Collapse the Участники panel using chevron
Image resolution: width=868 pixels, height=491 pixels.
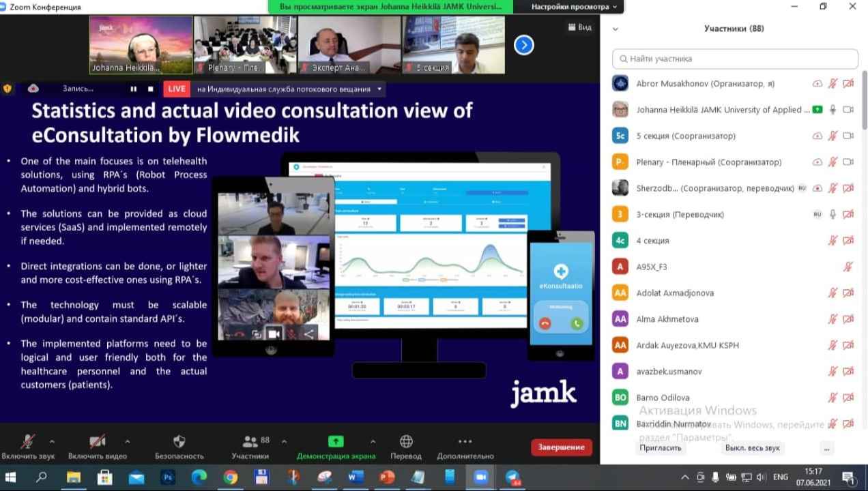click(x=615, y=29)
